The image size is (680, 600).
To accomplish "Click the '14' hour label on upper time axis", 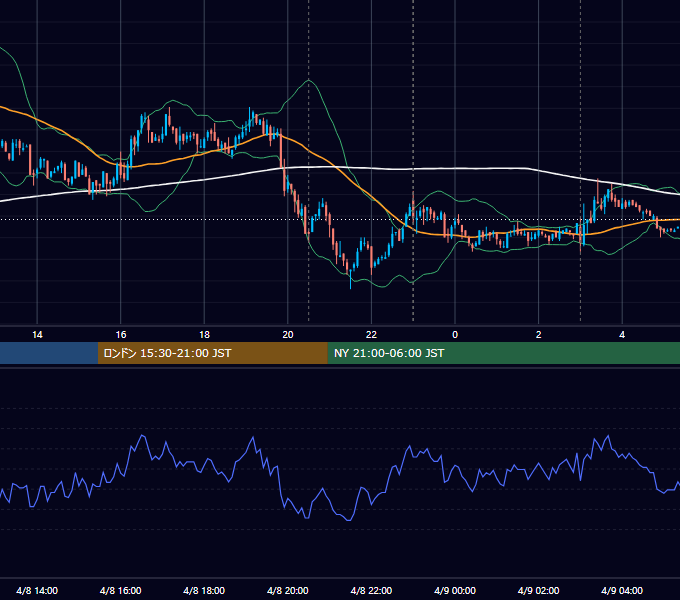I will click(x=37, y=335).
